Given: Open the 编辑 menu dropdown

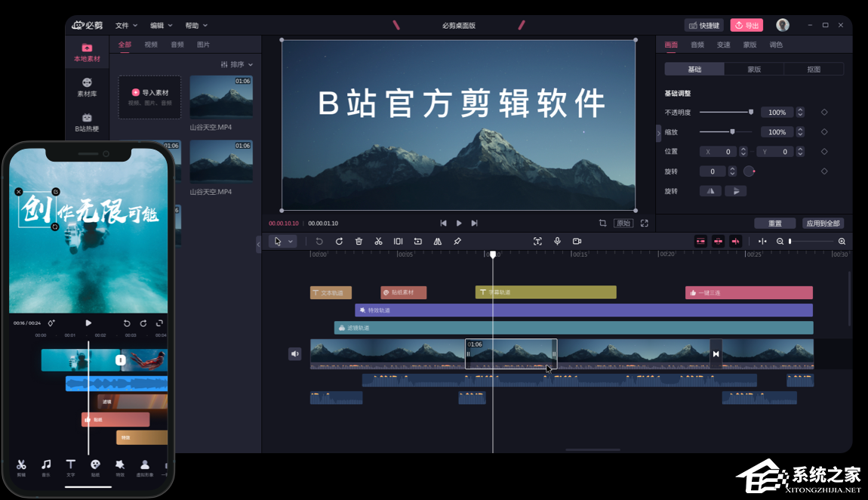Looking at the screenshot, I should [161, 26].
